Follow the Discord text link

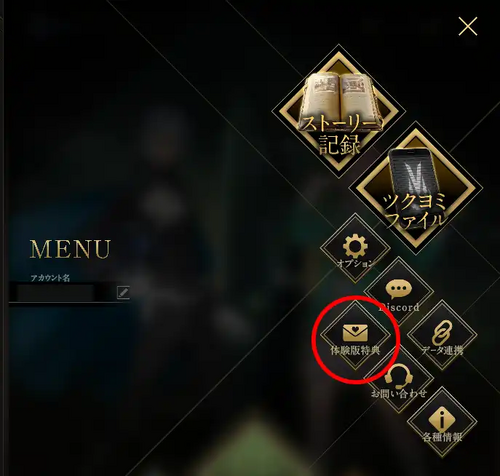coord(399,307)
